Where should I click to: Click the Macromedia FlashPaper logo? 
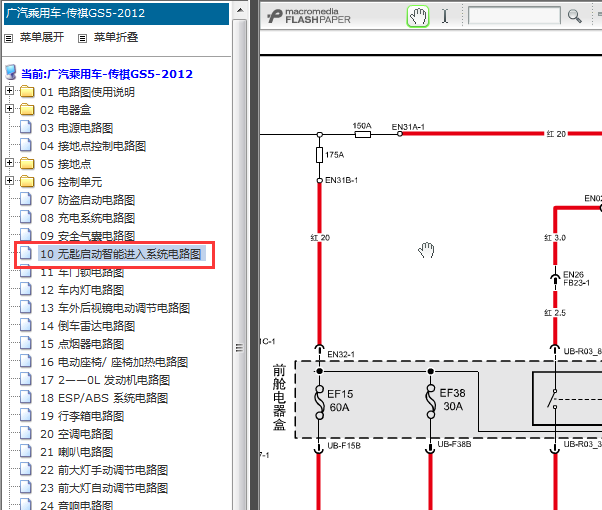309,16
